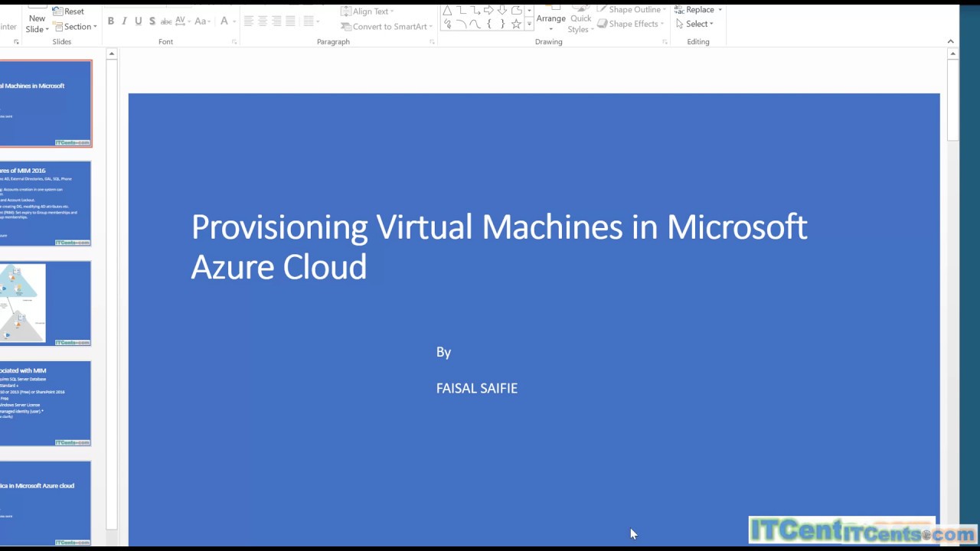Open the Arrange menu
Screen dimensions: 980x551
point(550,19)
